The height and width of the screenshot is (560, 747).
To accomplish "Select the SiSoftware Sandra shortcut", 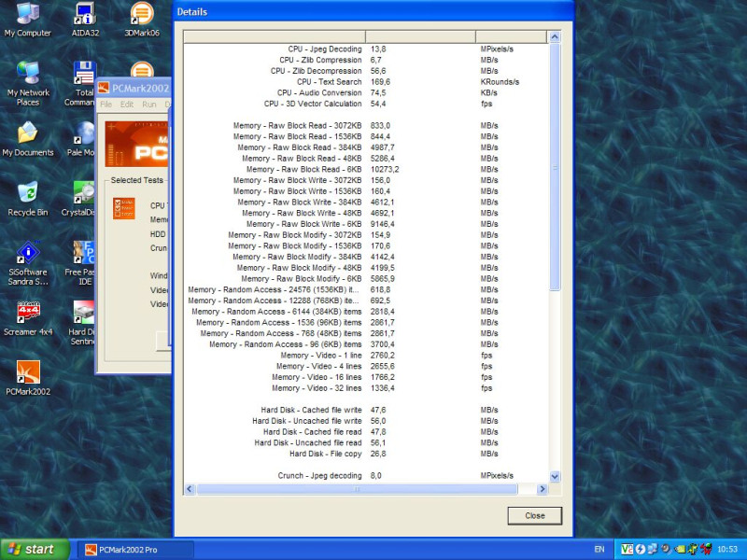I will point(28,263).
